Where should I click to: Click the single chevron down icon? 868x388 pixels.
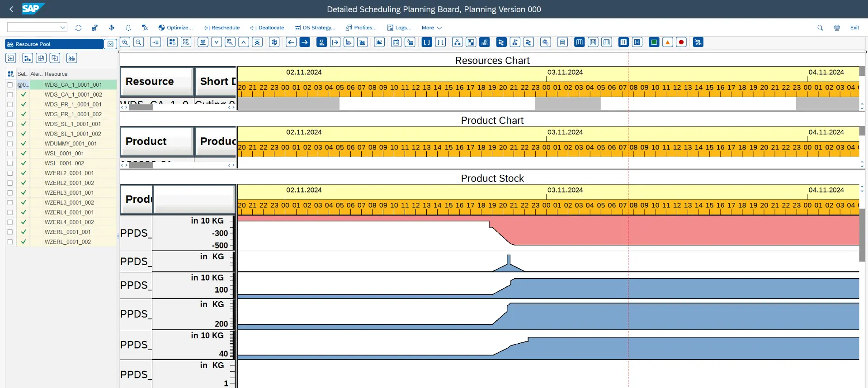(x=217, y=42)
